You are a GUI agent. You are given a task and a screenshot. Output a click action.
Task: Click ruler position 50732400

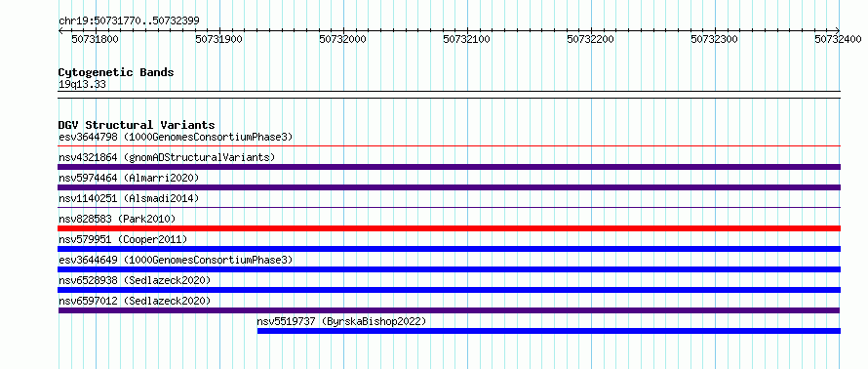pyautogui.click(x=839, y=40)
